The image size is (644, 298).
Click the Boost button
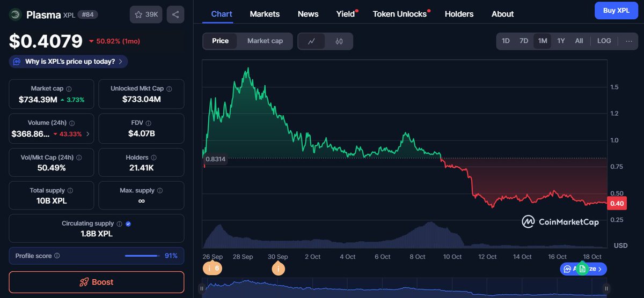click(97, 282)
